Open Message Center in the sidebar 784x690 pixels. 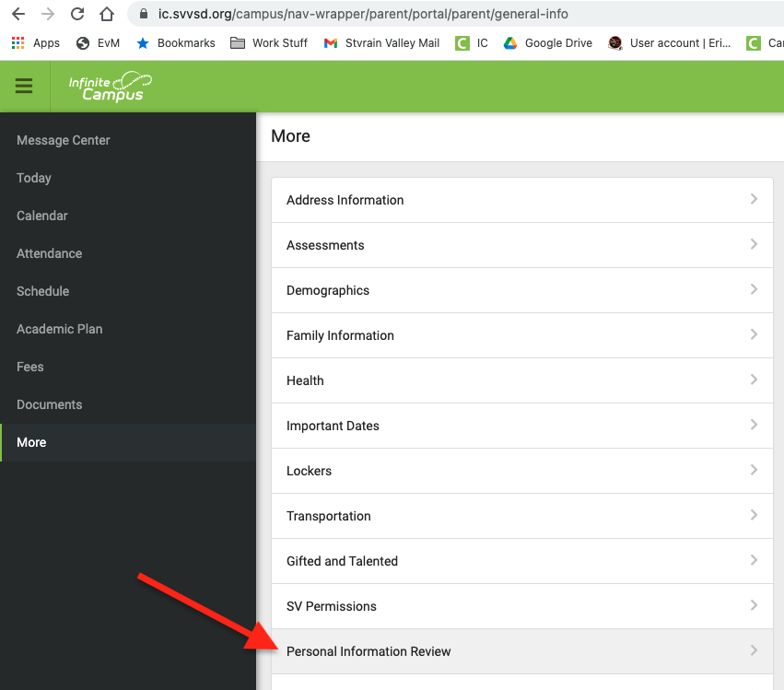pyautogui.click(x=64, y=140)
